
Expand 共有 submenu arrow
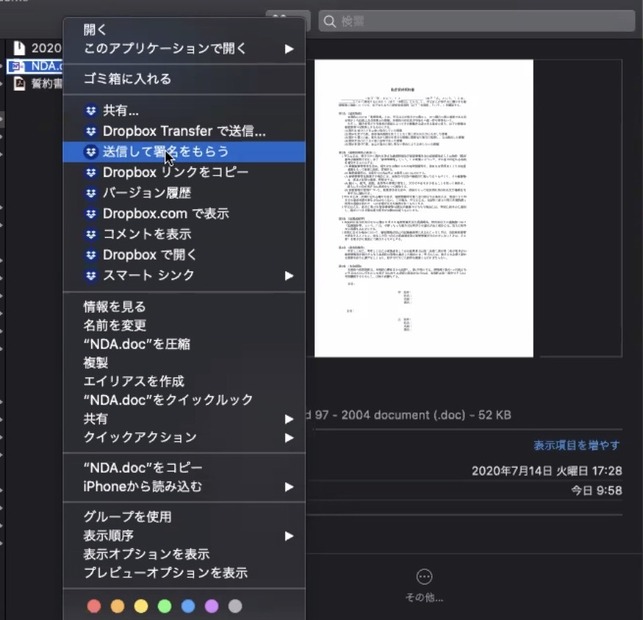click(289, 419)
